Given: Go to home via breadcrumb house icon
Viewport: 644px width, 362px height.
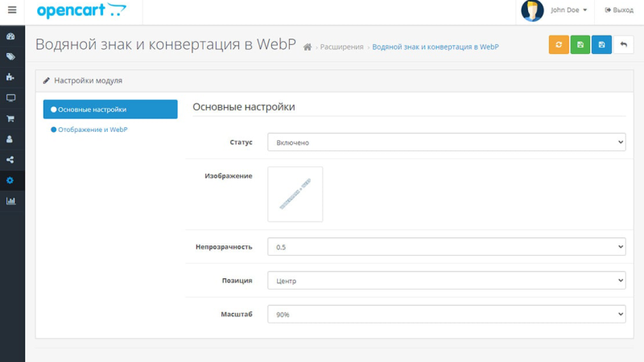Looking at the screenshot, I should (308, 47).
